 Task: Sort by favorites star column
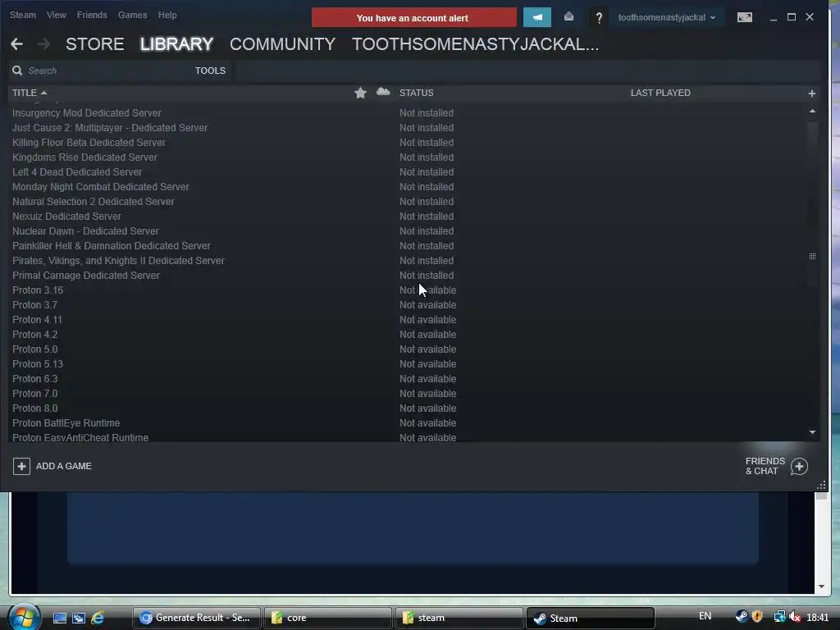(361, 93)
